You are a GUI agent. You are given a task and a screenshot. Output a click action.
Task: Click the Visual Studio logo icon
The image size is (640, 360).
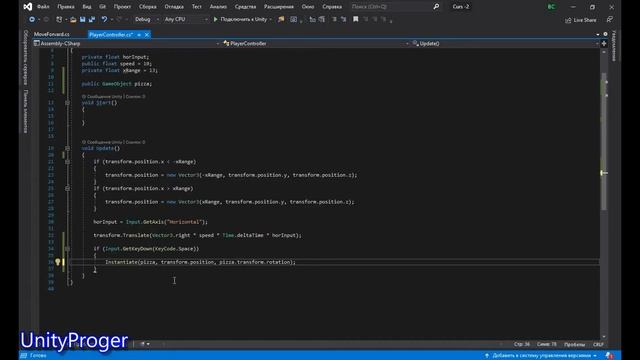[x=27, y=7]
